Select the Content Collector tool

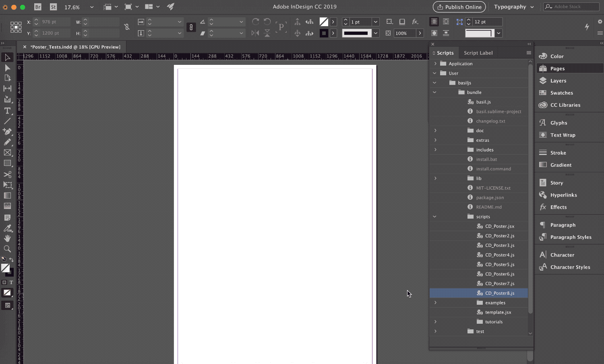pos(7,99)
